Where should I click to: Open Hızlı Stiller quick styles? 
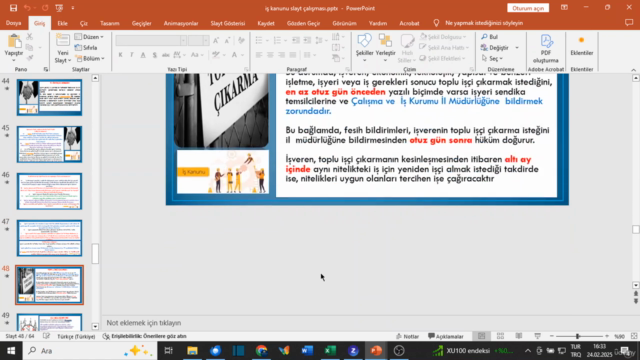pyautogui.click(x=407, y=48)
